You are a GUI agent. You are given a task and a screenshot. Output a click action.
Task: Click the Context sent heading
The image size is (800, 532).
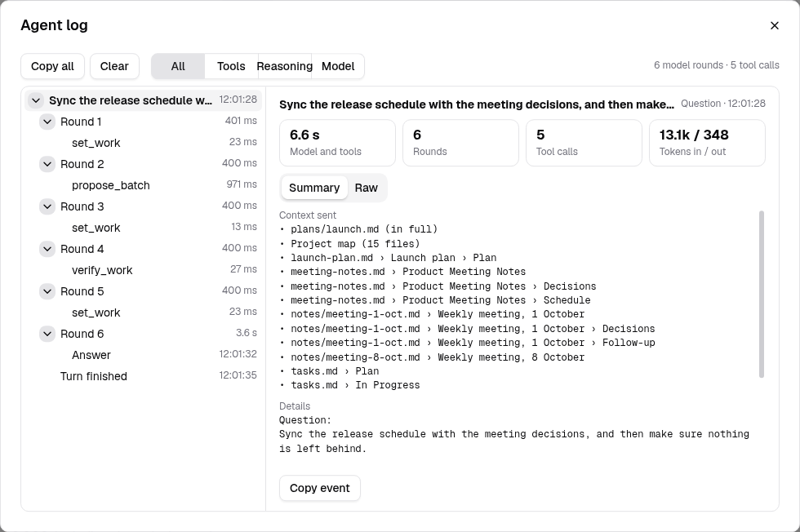click(308, 215)
